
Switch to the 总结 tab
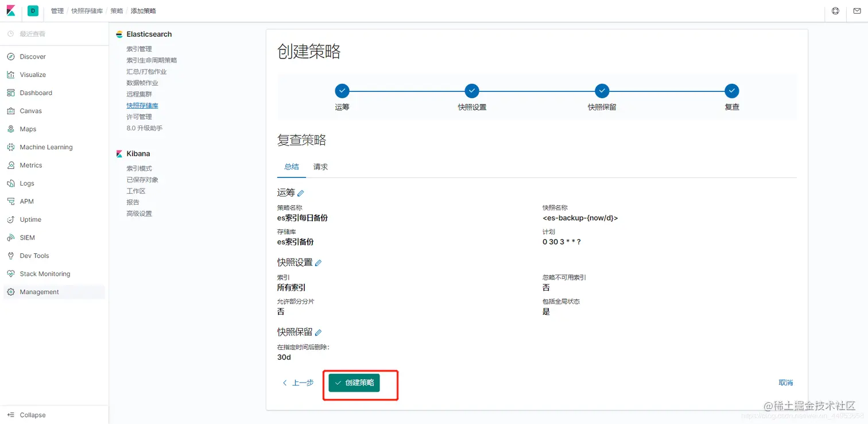click(292, 167)
